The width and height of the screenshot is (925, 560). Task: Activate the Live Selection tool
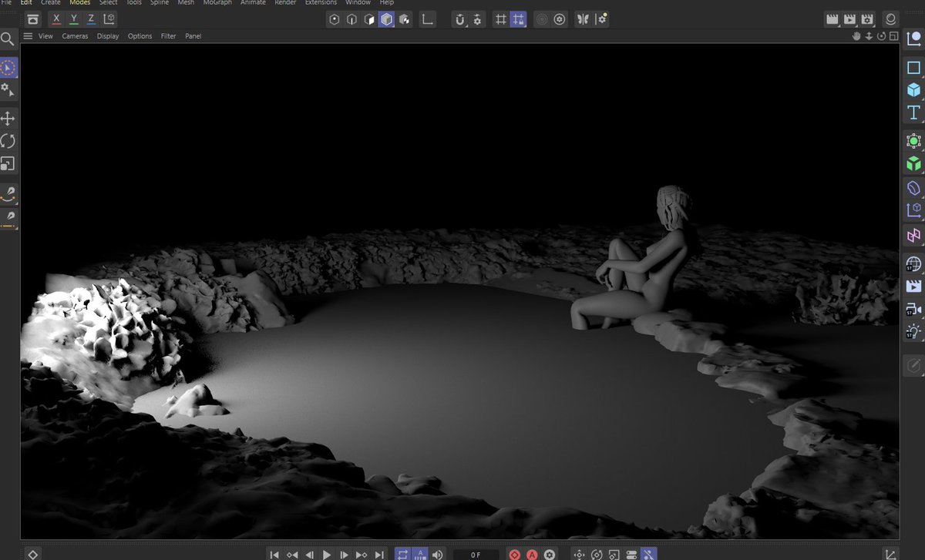point(8,68)
